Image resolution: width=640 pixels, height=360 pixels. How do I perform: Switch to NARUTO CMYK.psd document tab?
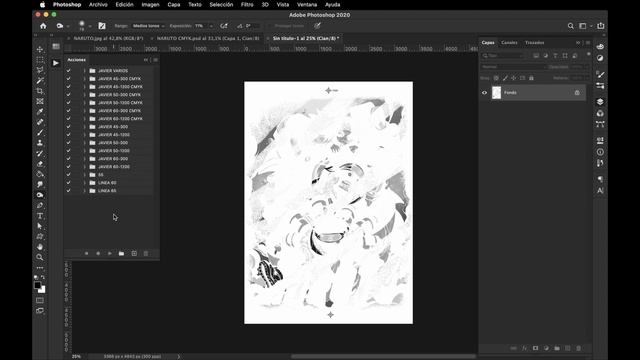click(x=208, y=38)
